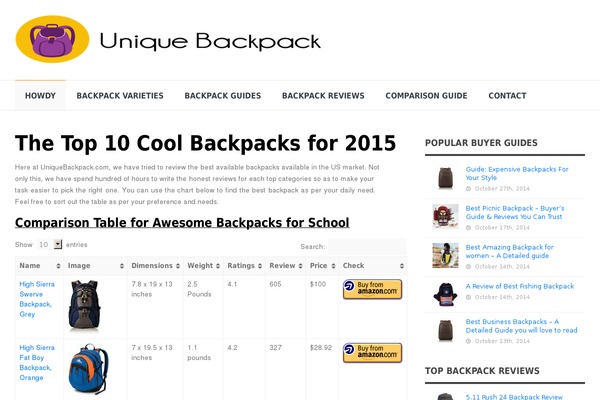Click the Popular Buyer Guides heading
This screenshot has width=600, height=400.
coord(481,143)
